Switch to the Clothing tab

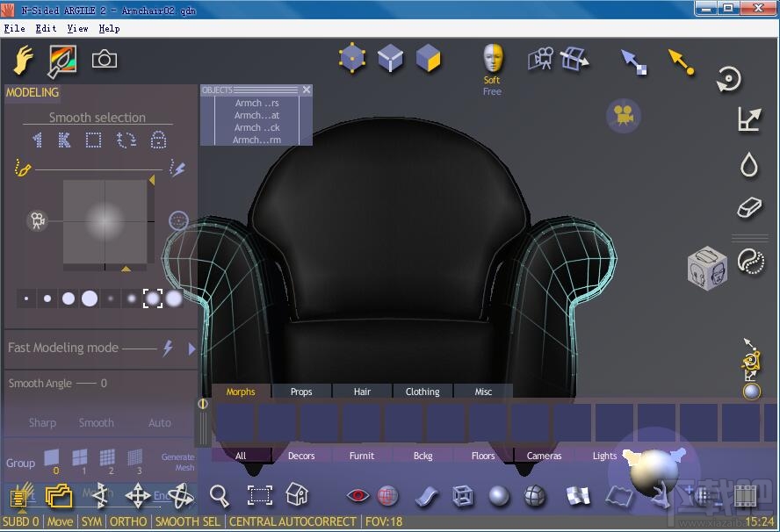(x=422, y=392)
